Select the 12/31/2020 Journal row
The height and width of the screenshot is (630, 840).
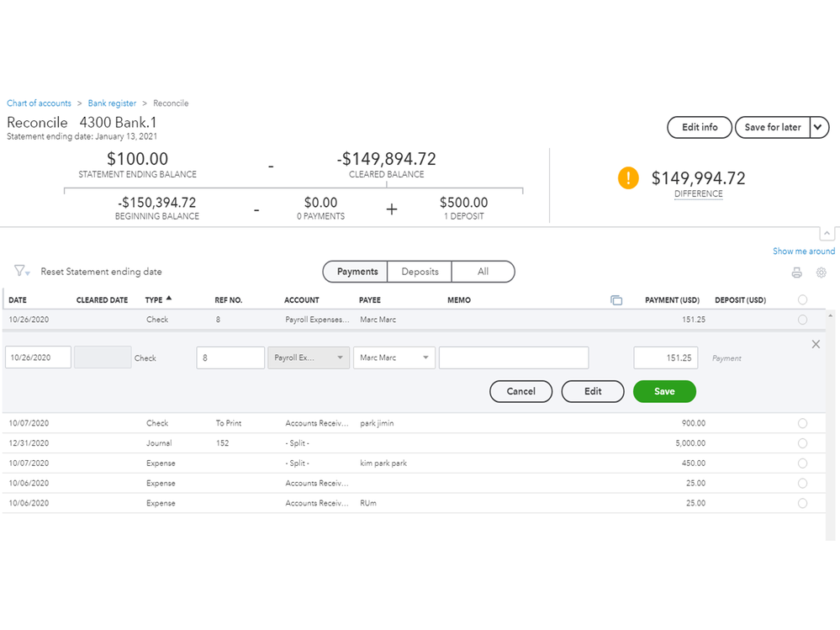(414, 443)
